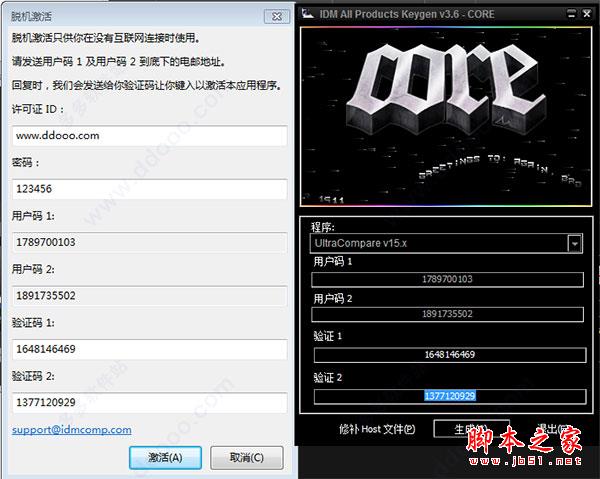Screen dimensions: 600x479
Task: Expand the 程序 dropdown arrow
Action: 575,244
